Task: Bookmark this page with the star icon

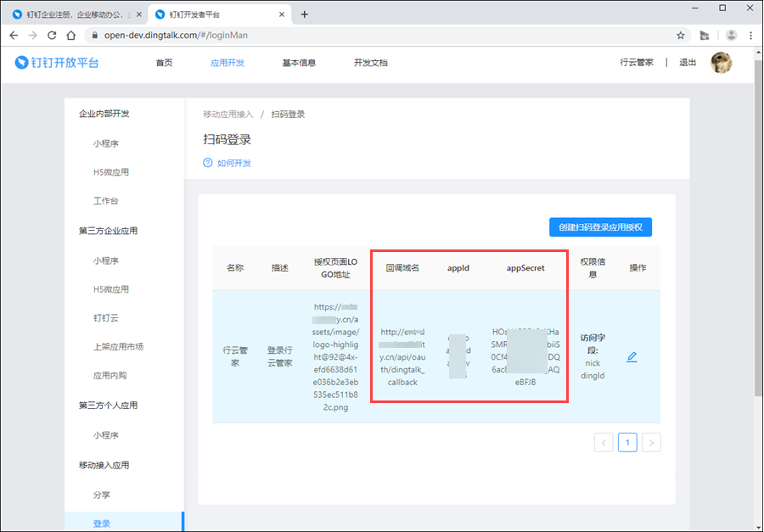Action: pyautogui.click(x=681, y=35)
